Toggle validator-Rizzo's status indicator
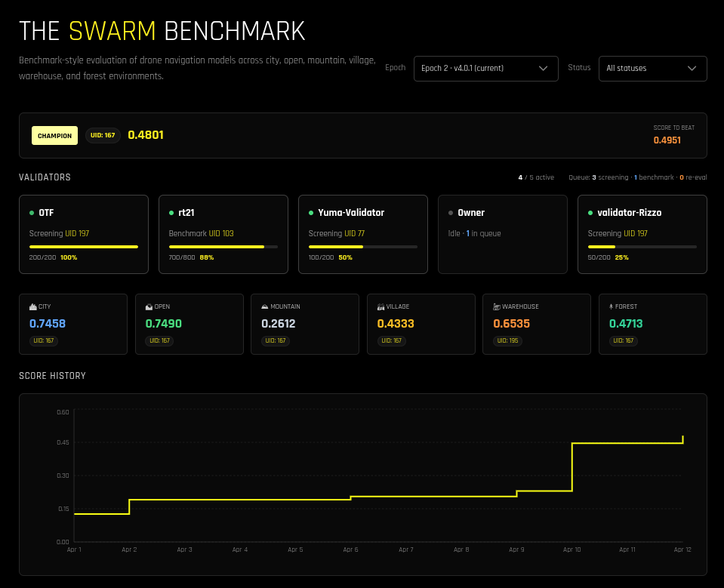 (589, 212)
